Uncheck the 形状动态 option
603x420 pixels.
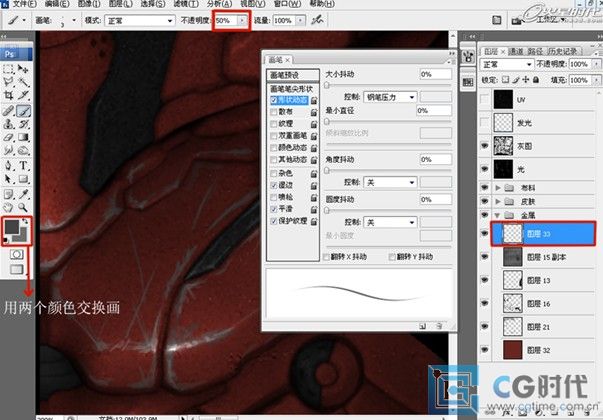274,100
